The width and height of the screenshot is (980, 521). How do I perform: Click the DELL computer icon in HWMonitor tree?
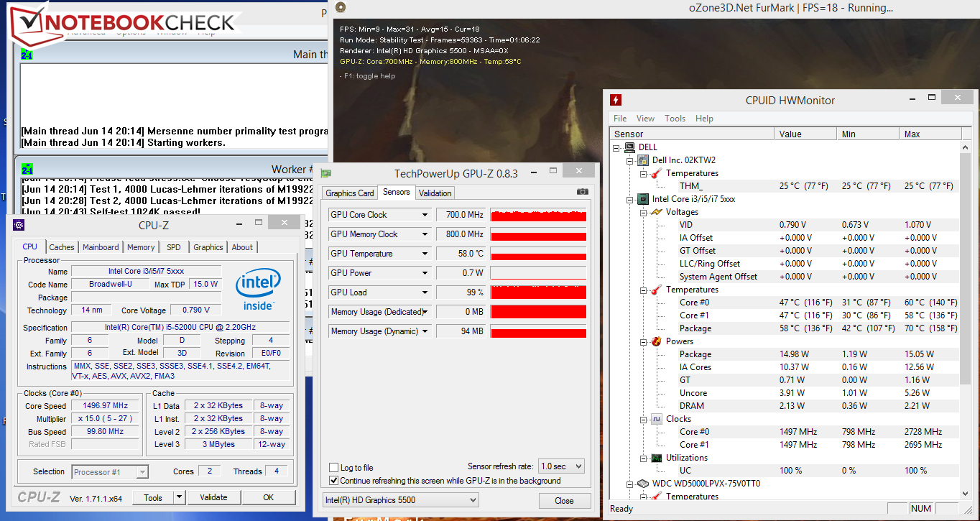click(x=629, y=147)
